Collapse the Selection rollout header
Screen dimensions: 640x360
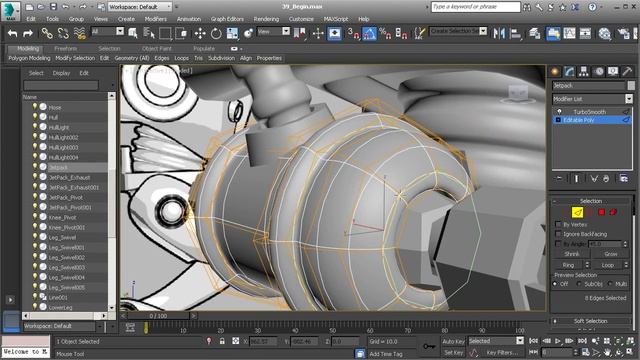[x=591, y=201]
